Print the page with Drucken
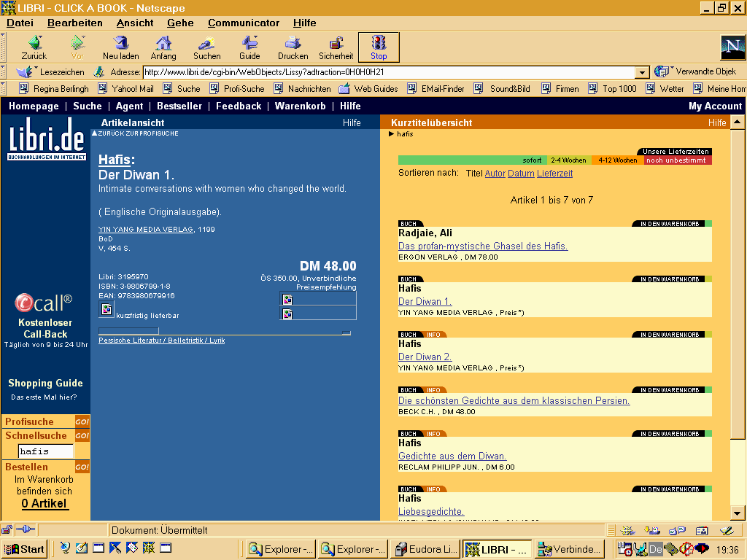 (x=293, y=47)
